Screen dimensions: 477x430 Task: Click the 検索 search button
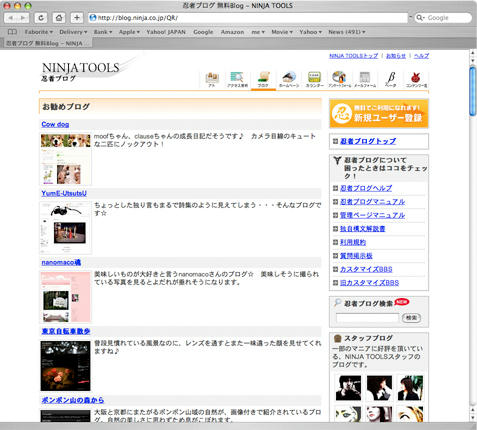click(x=411, y=318)
